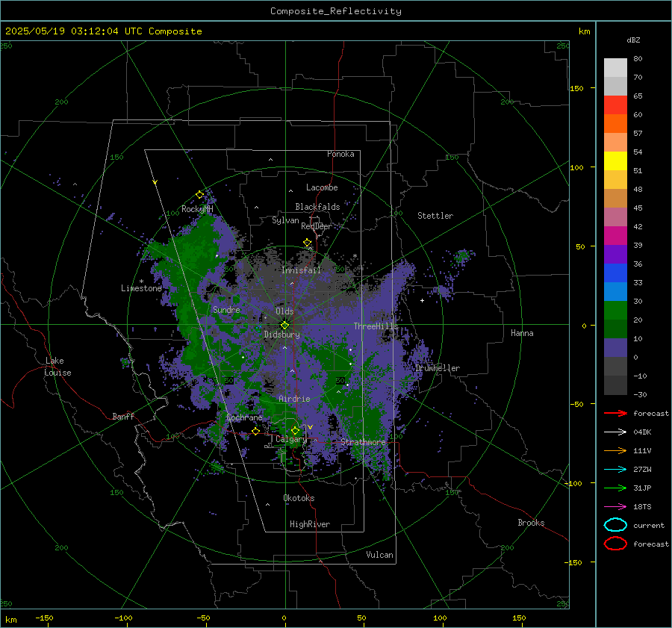Click the asterisk marker above Limestone
This screenshot has height=628, width=672.
141,282
